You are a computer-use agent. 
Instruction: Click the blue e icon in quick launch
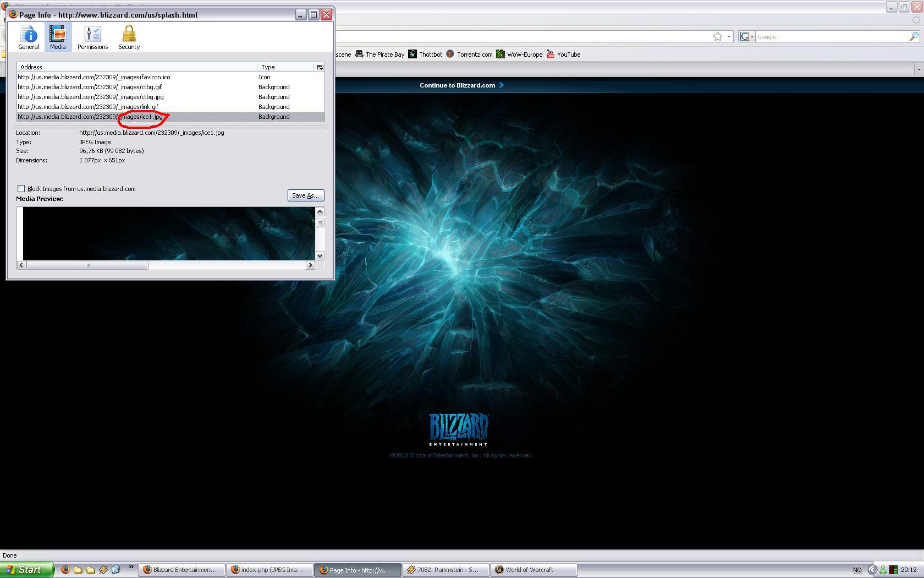pos(116,570)
